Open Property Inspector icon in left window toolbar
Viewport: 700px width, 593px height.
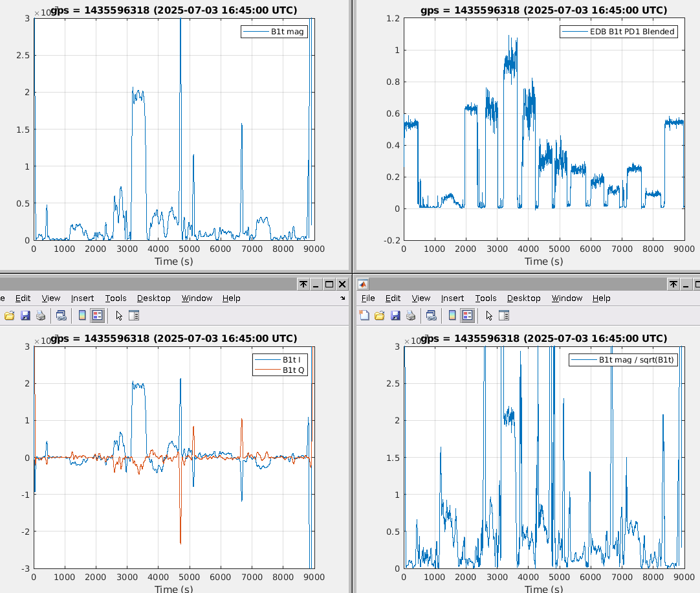tap(134, 315)
